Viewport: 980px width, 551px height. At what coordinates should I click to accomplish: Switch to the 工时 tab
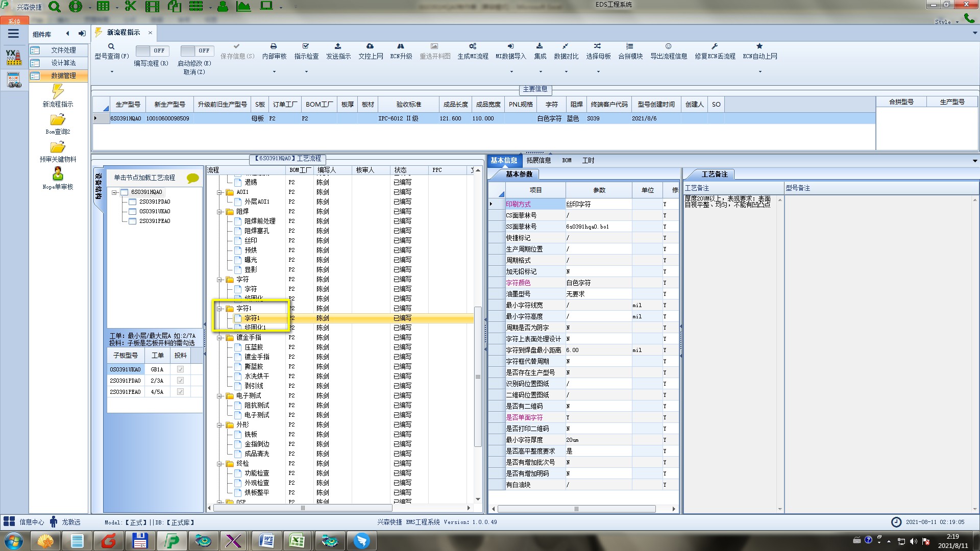588,160
